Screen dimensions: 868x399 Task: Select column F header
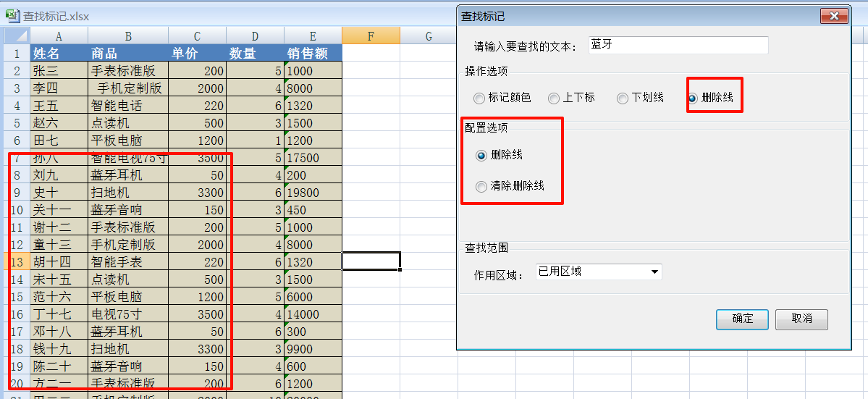pos(371,36)
